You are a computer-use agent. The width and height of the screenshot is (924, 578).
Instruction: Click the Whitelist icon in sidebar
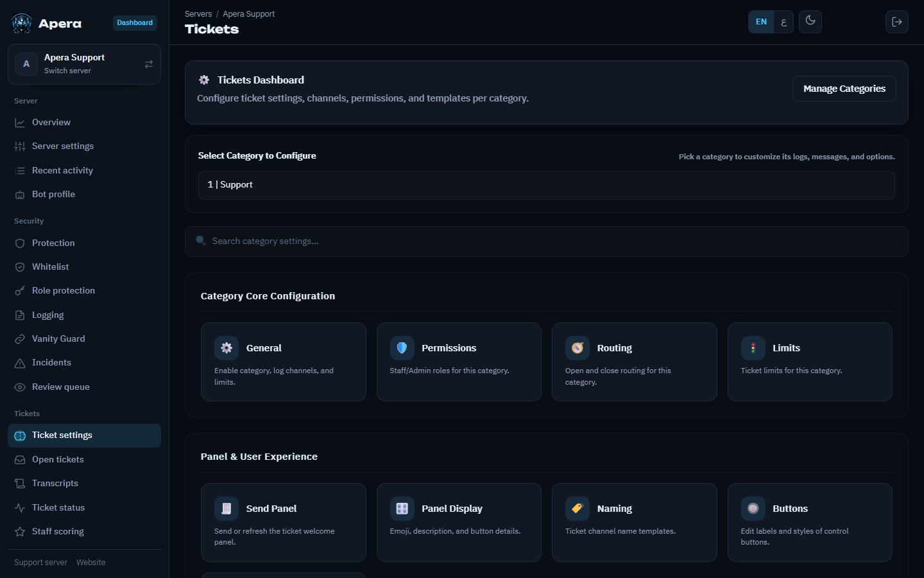(x=20, y=267)
